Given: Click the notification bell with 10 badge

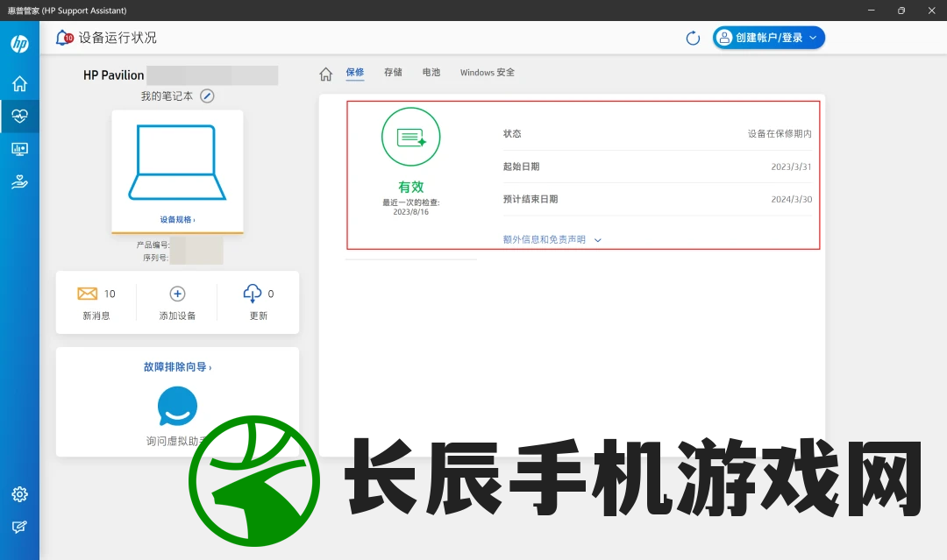Looking at the screenshot, I should pos(64,38).
